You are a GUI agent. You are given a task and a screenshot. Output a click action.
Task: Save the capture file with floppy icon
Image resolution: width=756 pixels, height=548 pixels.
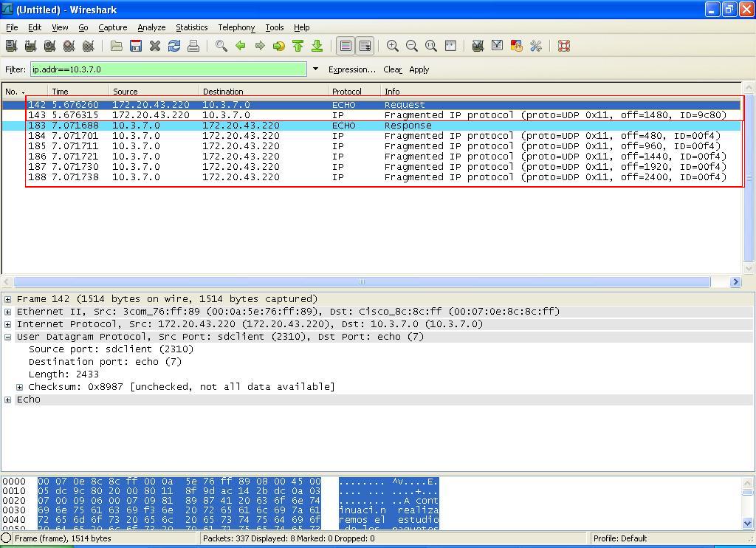[x=136, y=46]
